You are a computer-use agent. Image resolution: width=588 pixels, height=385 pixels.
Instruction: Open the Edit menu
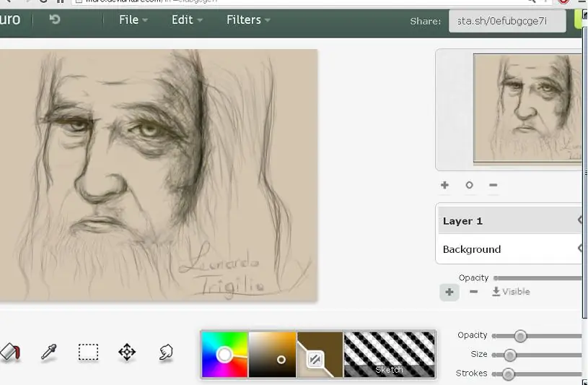(x=187, y=20)
